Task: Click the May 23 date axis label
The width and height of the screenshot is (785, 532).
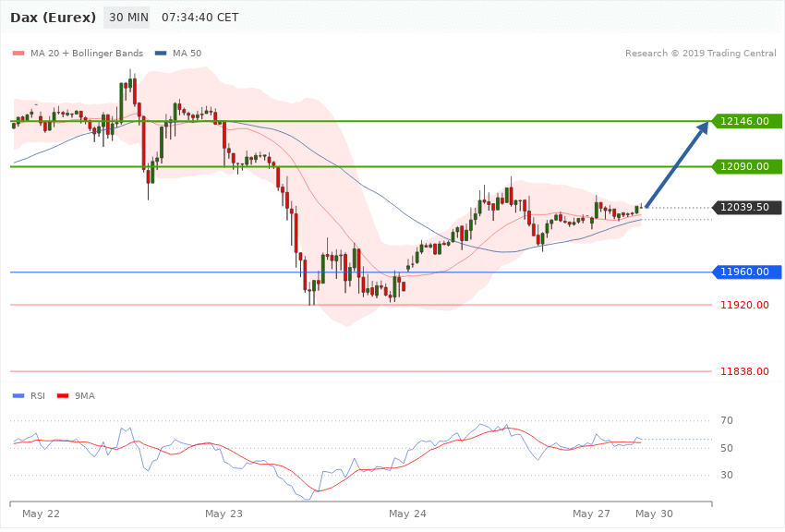Action: (223, 514)
